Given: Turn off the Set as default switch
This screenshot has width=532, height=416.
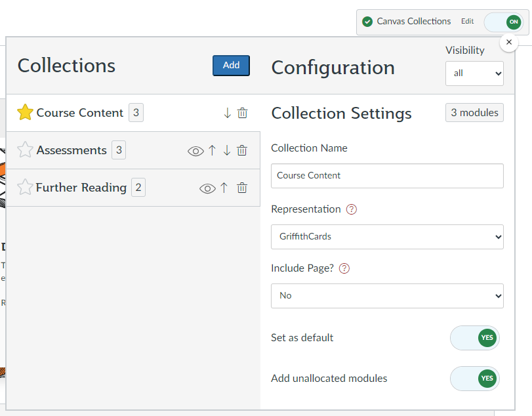Looking at the screenshot, I should 475,338.
